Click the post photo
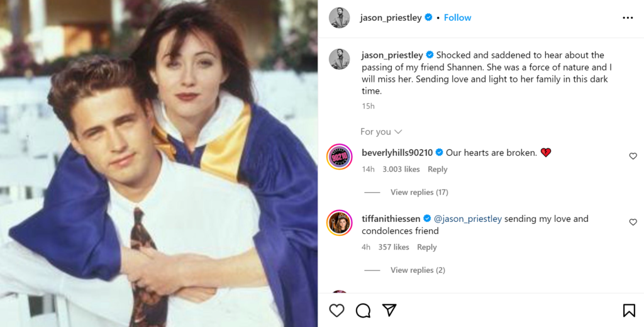 click(x=158, y=163)
